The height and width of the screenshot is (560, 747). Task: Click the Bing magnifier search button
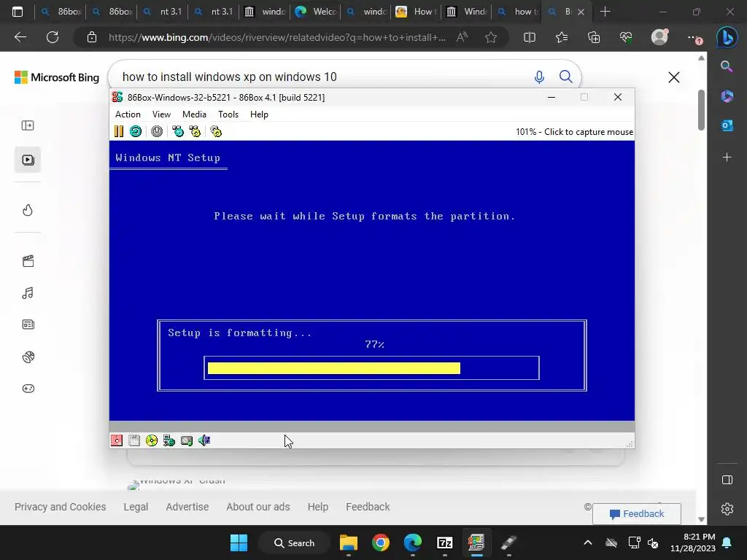(x=566, y=77)
